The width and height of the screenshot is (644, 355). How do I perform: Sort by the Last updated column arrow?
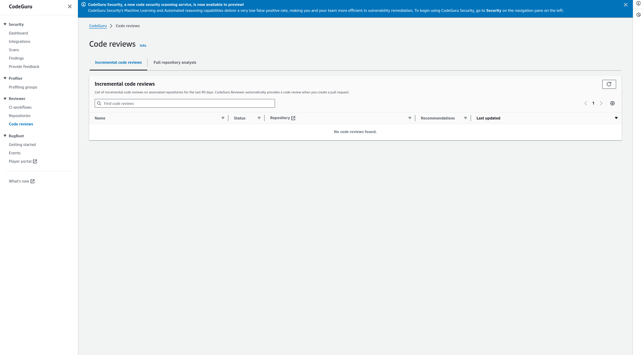point(616,118)
